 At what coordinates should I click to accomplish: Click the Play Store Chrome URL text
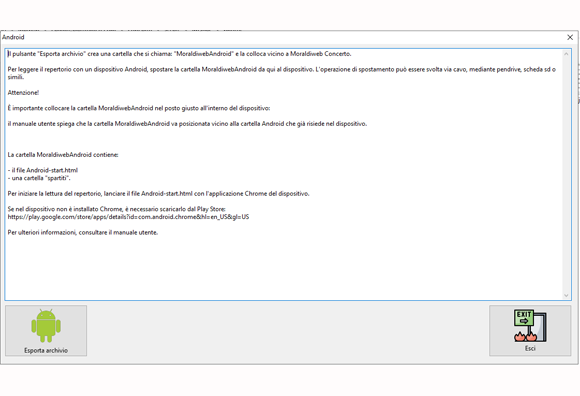coord(128,217)
